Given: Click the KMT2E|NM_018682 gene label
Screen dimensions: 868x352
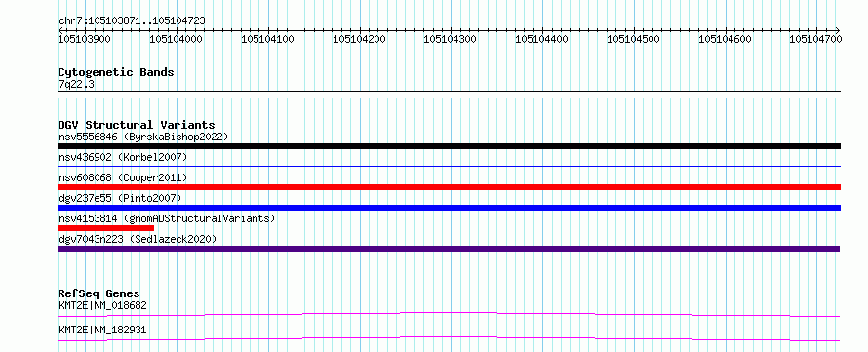Looking at the screenshot, I should 102,305.
